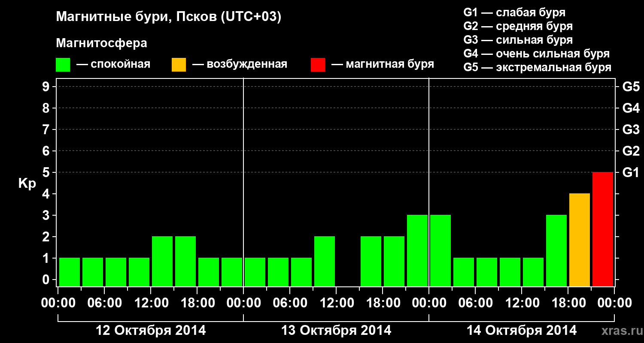The height and width of the screenshot is (343, 644).
Task: Click the orange Kp 4 bar on 14 October
Action: point(580,240)
